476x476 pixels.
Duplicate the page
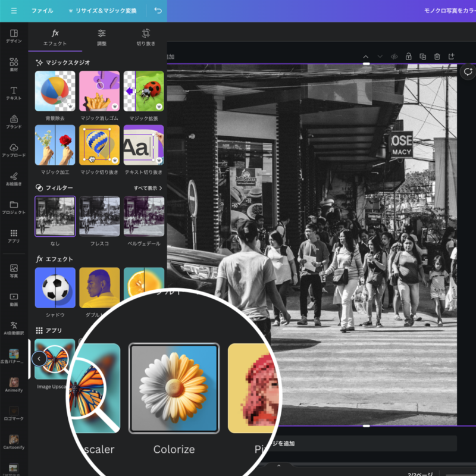423,57
